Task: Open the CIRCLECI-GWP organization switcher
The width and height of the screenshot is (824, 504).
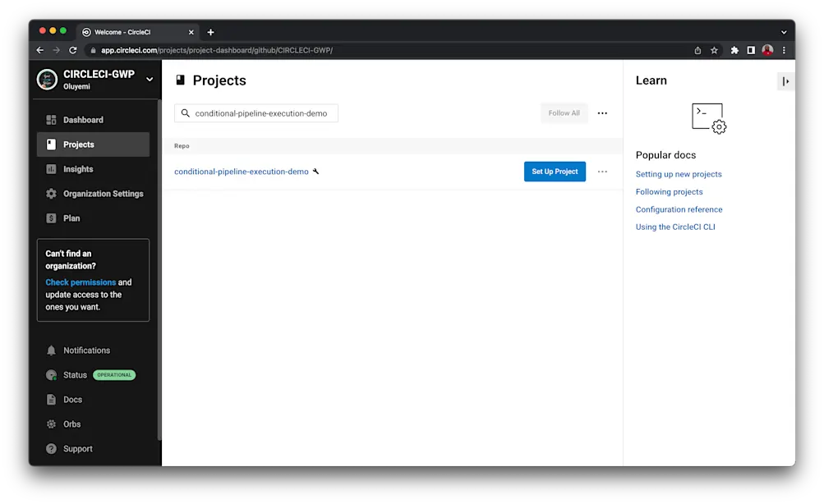Action: click(96, 80)
